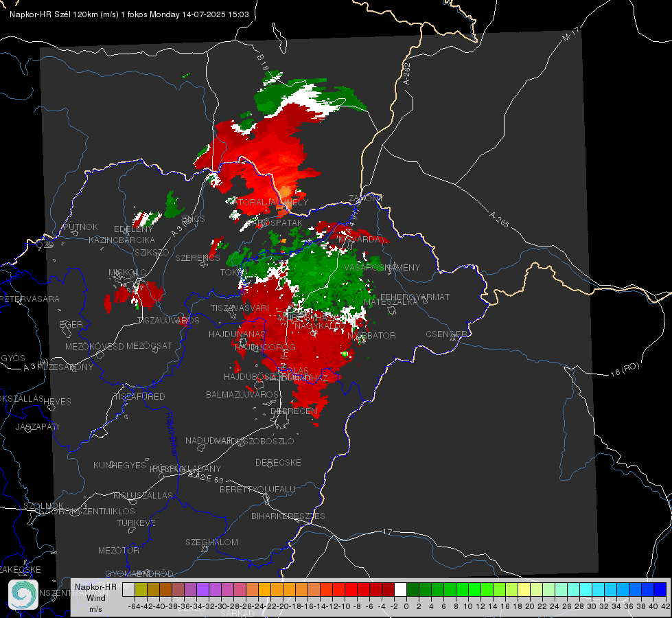Select the CSENGER town label
672x618 pixels.
click(446, 334)
